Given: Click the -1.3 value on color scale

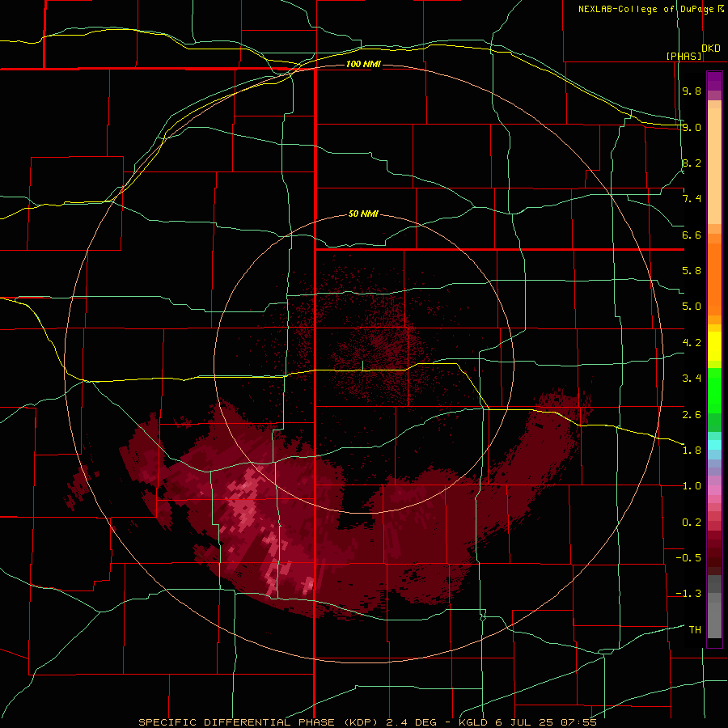Looking at the screenshot, I should click(x=688, y=594).
